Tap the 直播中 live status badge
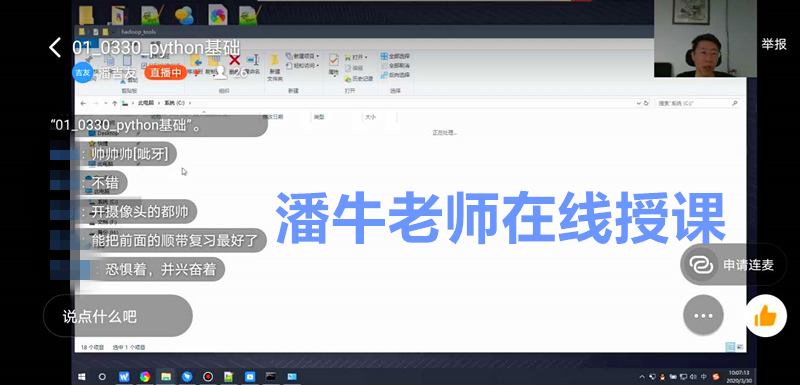 point(165,72)
